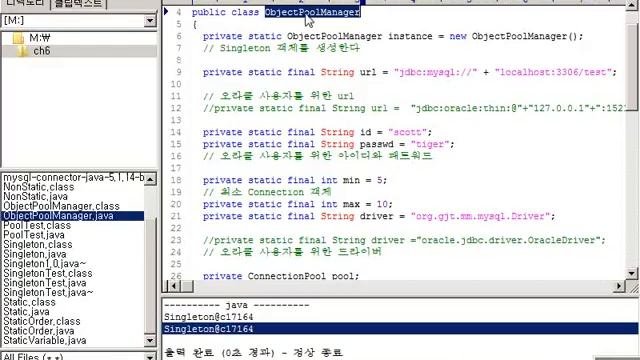This screenshot has width=640, height=360.
Task: Click the "tiger" passwd string literal
Action: tap(430, 144)
